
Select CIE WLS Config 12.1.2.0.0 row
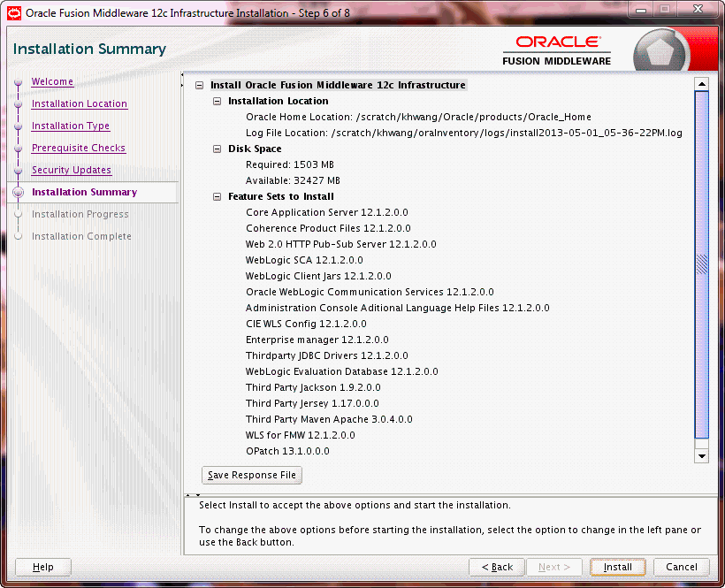pos(306,324)
